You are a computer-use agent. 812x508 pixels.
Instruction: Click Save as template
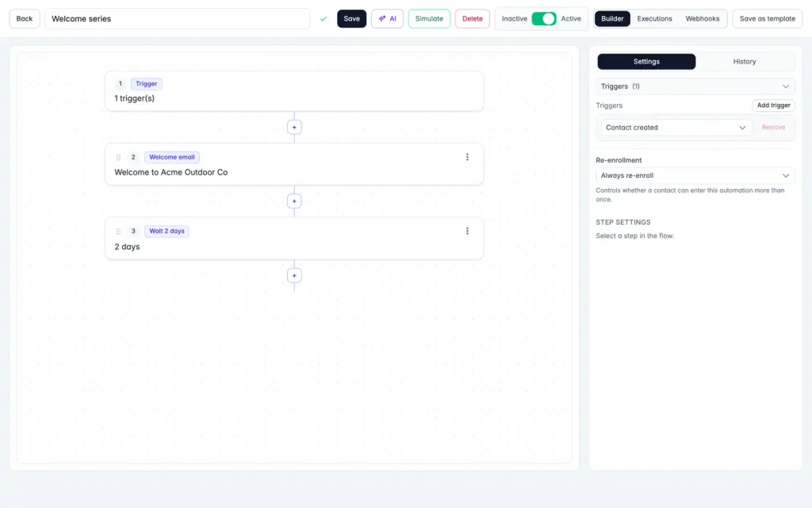[767, 19]
